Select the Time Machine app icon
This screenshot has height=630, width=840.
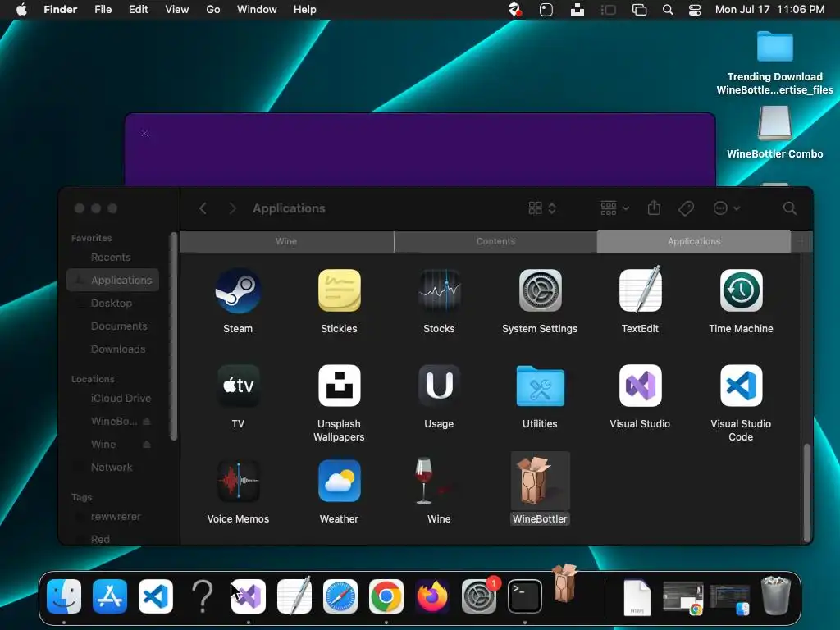tap(741, 291)
